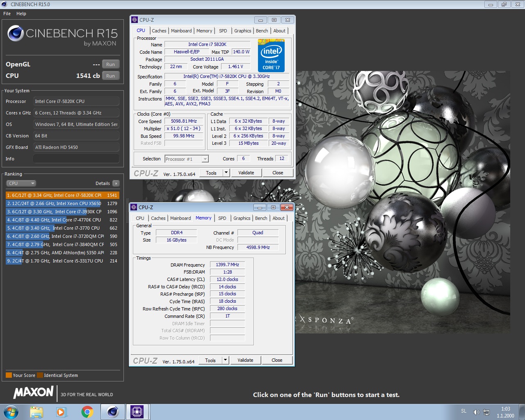Click Core Speed value 5098.81 MHz
525x420 pixels.
click(x=184, y=121)
